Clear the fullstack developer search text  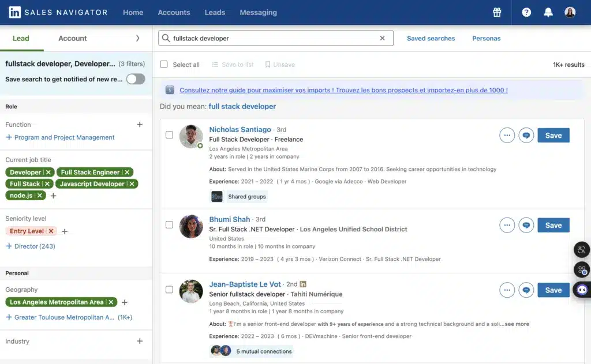[x=382, y=39]
